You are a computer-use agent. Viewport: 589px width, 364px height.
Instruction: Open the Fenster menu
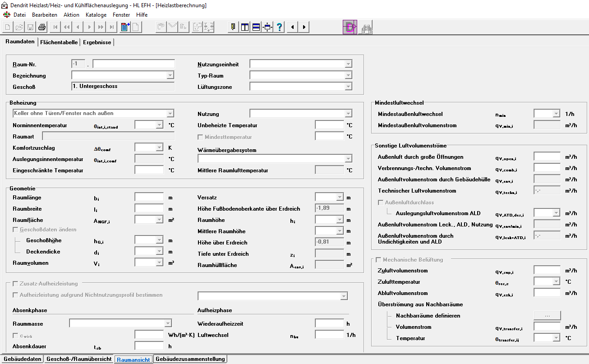coord(121,14)
